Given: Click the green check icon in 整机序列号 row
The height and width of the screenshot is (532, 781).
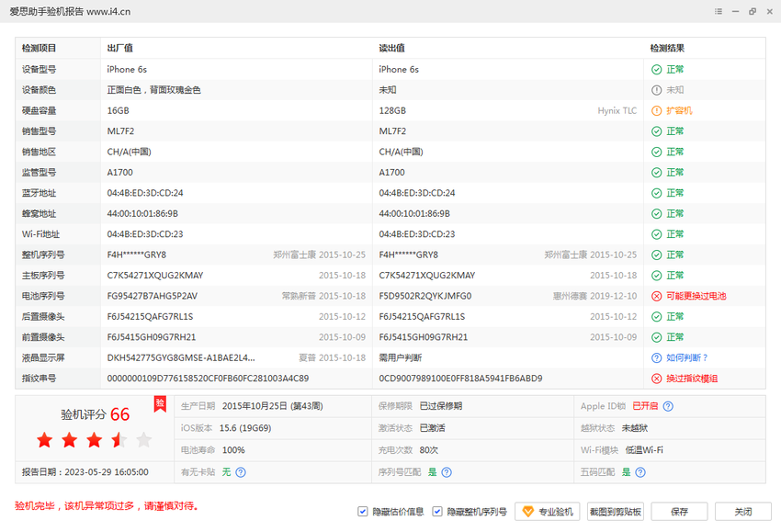Looking at the screenshot, I should tap(656, 255).
